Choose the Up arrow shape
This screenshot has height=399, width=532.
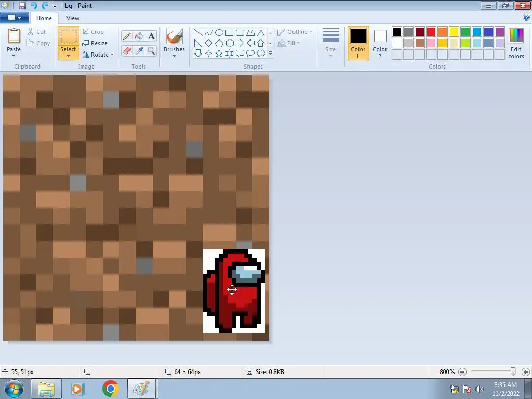261,43
